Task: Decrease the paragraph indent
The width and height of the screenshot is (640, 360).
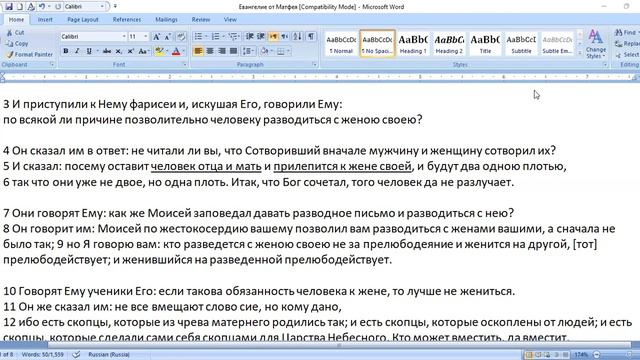Action: 250,37
